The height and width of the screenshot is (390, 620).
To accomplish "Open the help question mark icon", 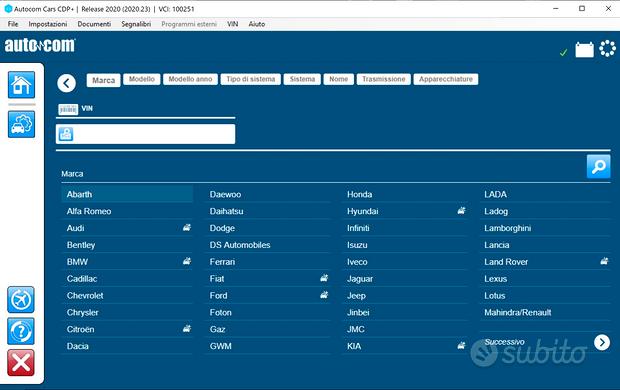I will point(21,331).
